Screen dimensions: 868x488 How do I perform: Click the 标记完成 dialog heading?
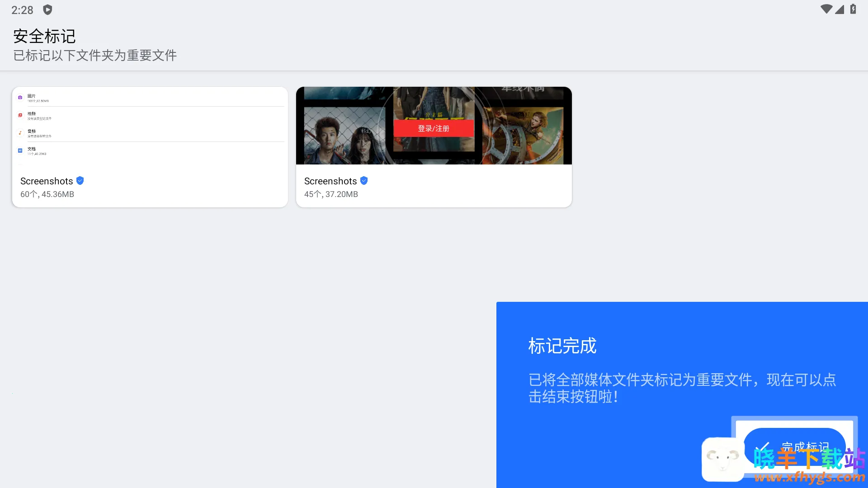coord(562,346)
